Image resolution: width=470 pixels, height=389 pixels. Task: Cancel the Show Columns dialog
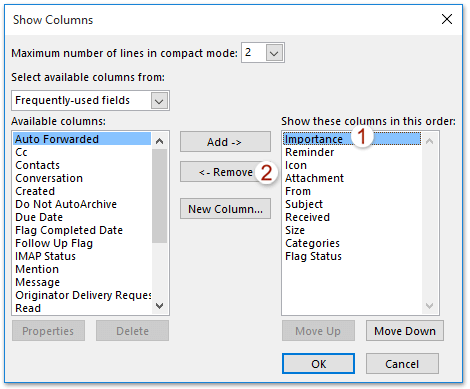click(x=402, y=364)
